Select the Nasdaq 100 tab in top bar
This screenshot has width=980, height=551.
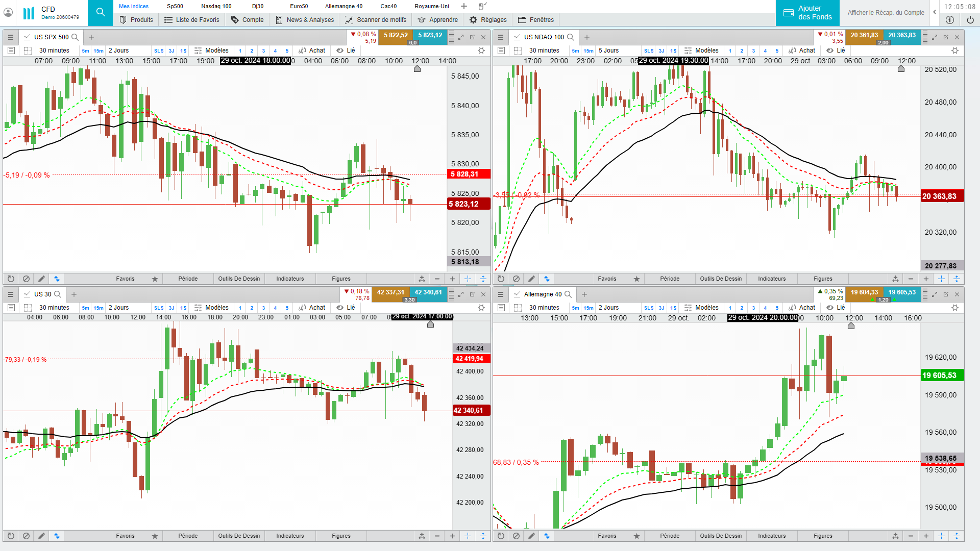point(216,6)
